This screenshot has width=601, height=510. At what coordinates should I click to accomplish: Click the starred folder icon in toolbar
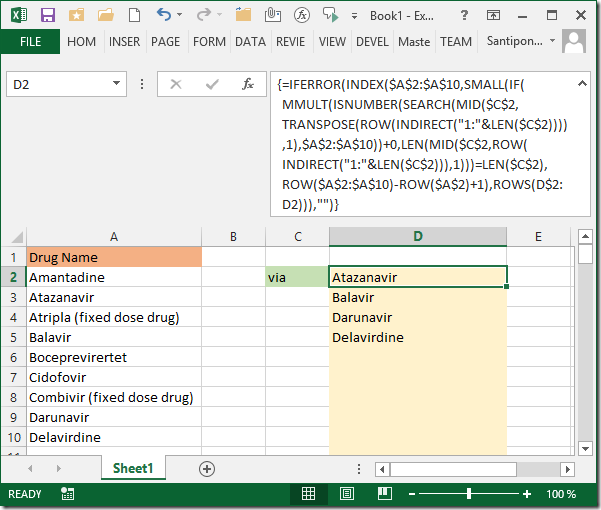pos(76,15)
